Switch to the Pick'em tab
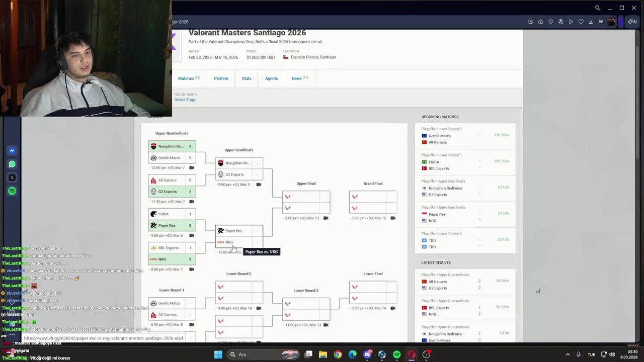This screenshot has height=362, width=644. (221, 78)
